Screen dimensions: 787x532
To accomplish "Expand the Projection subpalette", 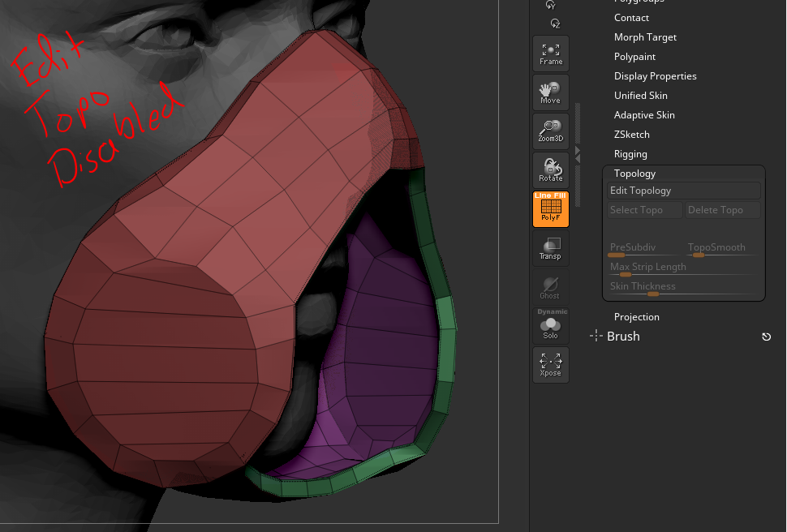I will pos(636,317).
